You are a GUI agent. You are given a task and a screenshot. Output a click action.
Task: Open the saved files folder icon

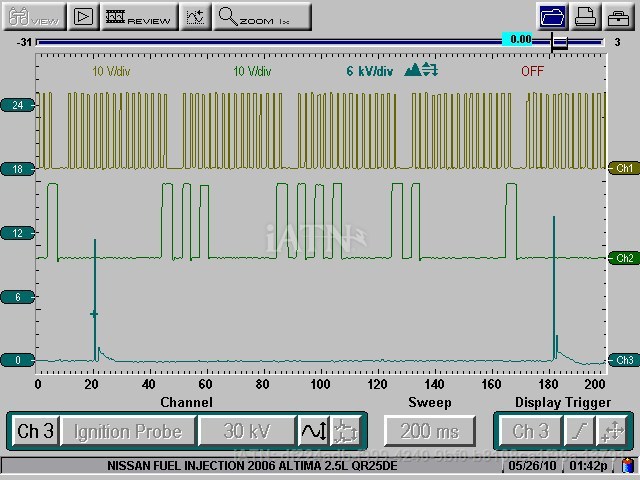click(551, 16)
